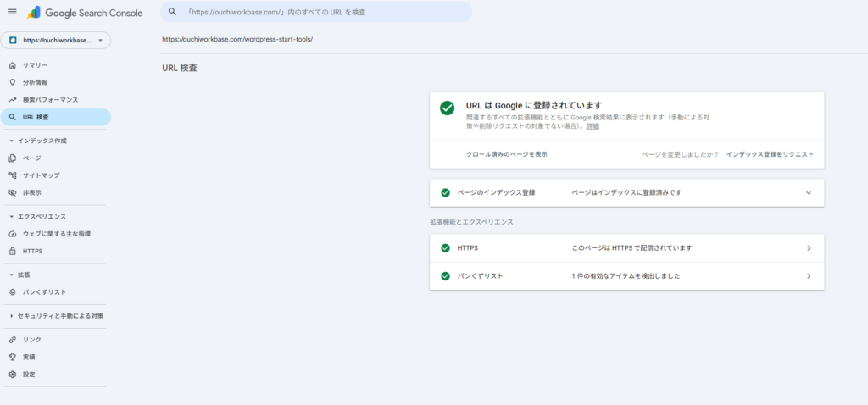Open the hamburger main menu
868x405 pixels.
coord(13,12)
